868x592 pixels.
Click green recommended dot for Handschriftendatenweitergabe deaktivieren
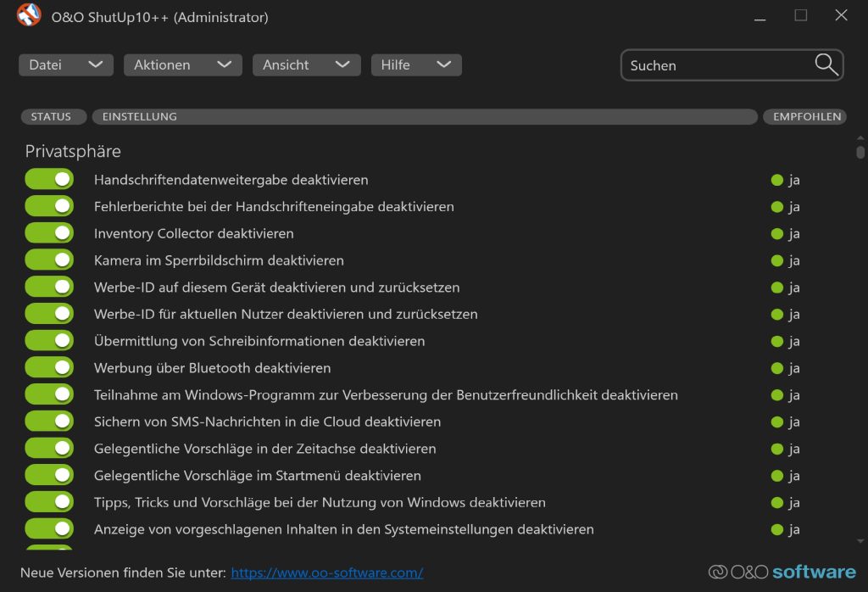(x=777, y=180)
